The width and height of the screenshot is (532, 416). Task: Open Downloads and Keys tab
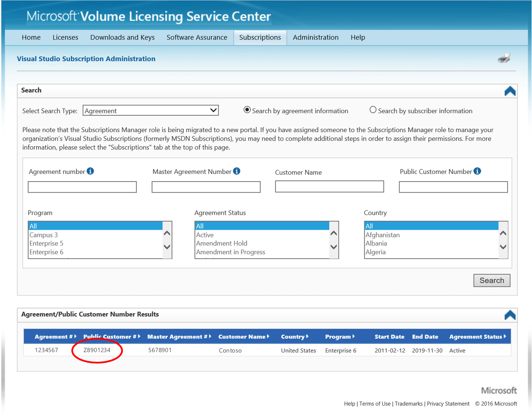[122, 37]
